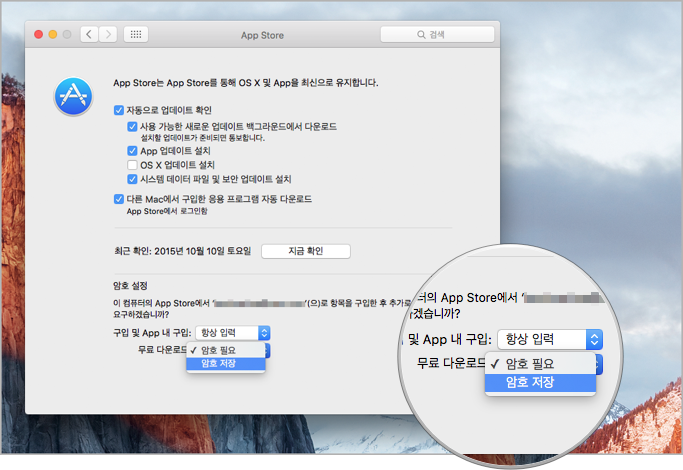Close the App Store preferences window
This screenshot has width=683, height=470.
pyautogui.click(x=38, y=34)
